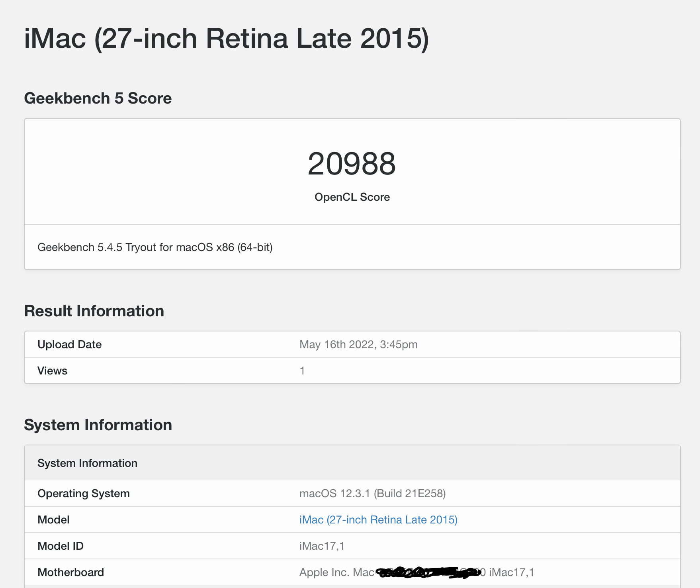Click the OpenCL Score label

point(352,197)
